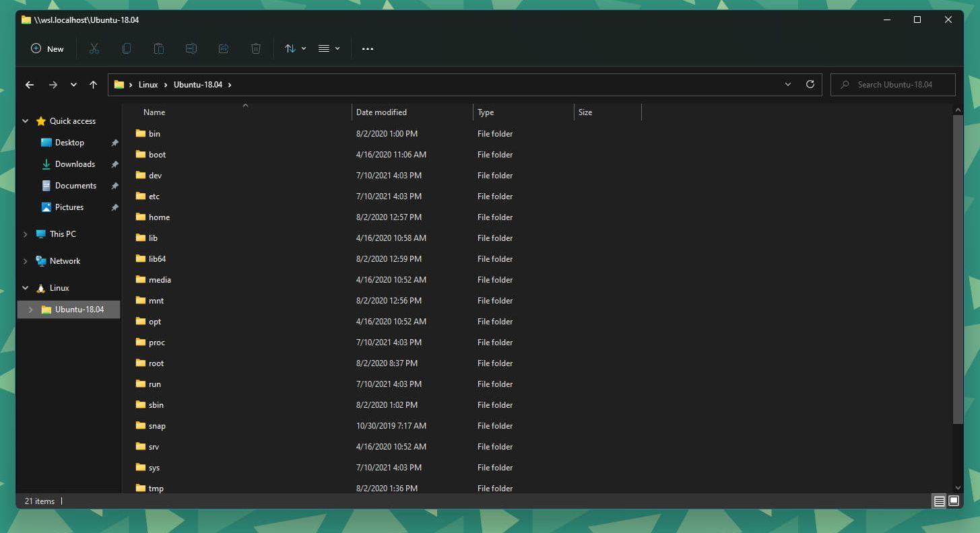Click the Rename icon in toolbar
Viewport: 980px width, 533px height.
[191, 48]
